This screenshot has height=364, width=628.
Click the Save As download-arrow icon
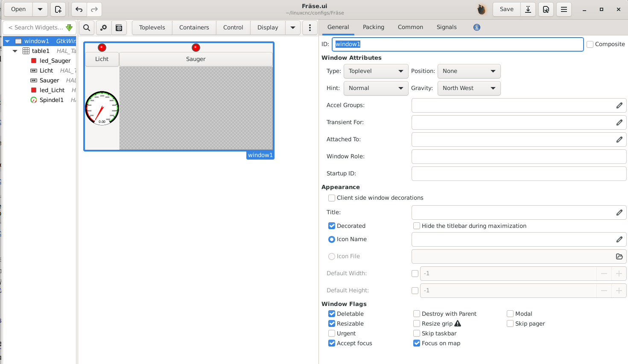coord(528,9)
